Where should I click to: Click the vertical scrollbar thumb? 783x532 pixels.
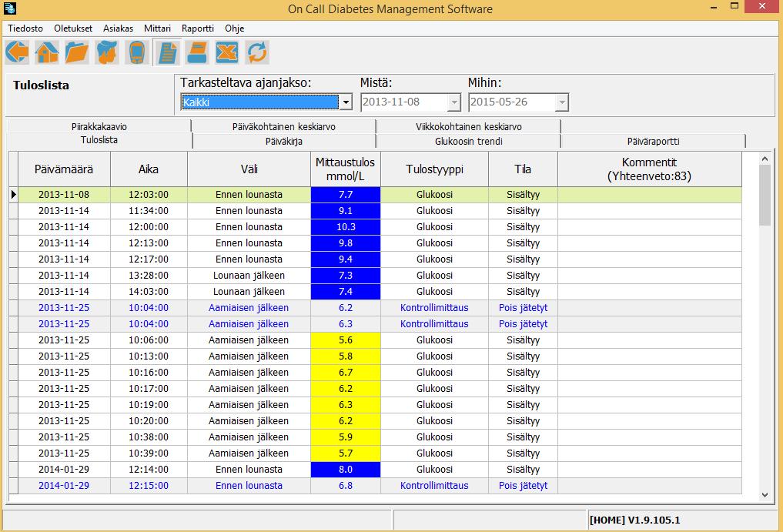765,196
